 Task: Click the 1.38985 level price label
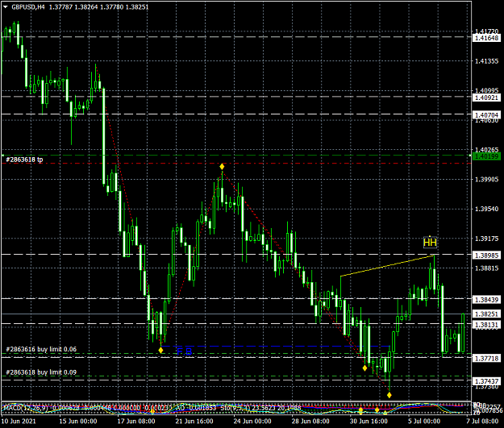486,256
